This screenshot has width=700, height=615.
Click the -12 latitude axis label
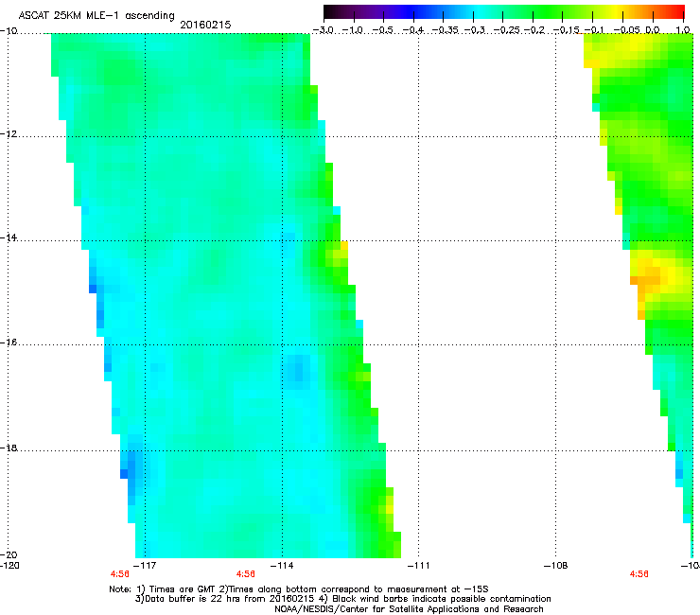(x=9, y=134)
